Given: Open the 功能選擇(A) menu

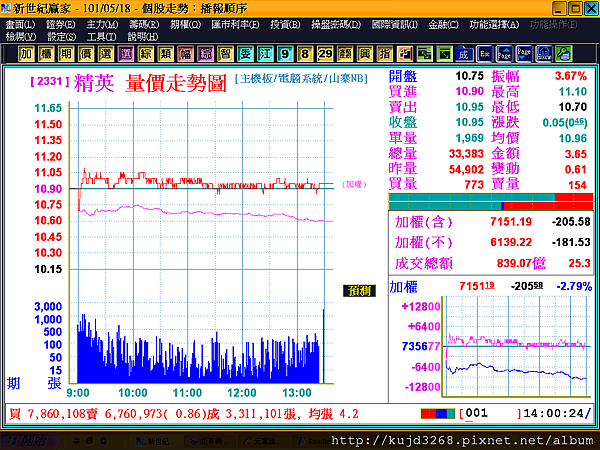Looking at the screenshot, I should [494, 25].
